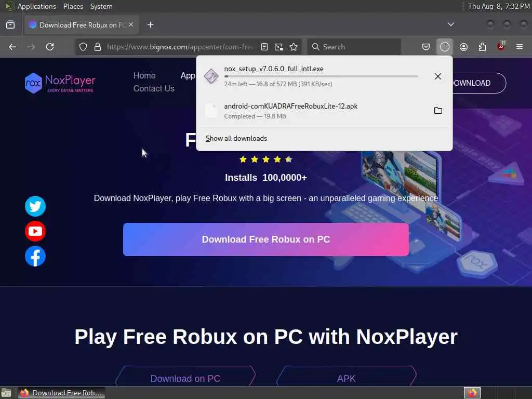Focus the browser Search field

354,47
